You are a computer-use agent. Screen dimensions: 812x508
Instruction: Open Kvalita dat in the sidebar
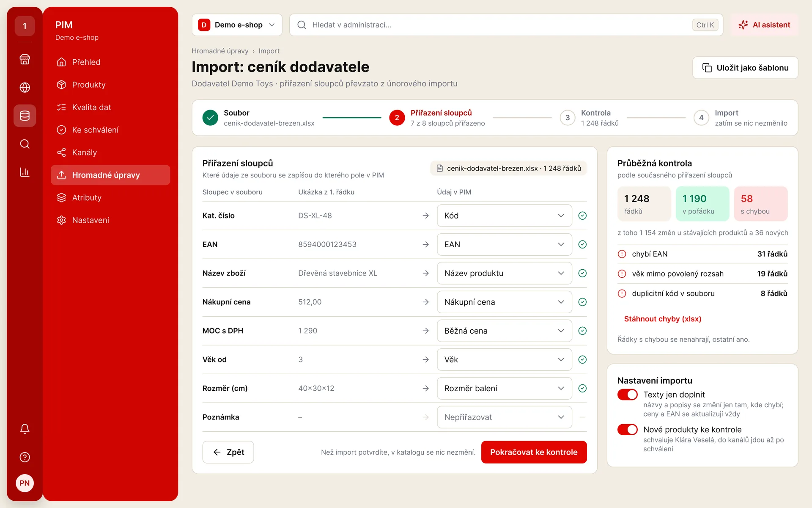tap(110, 107)
